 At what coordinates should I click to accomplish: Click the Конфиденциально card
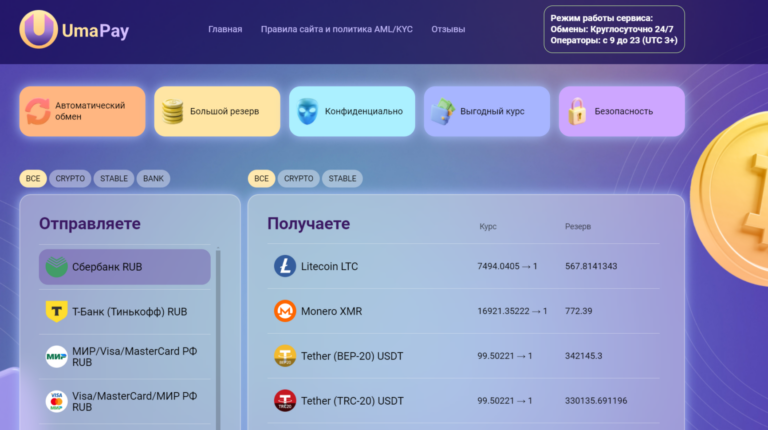[352, 111]
